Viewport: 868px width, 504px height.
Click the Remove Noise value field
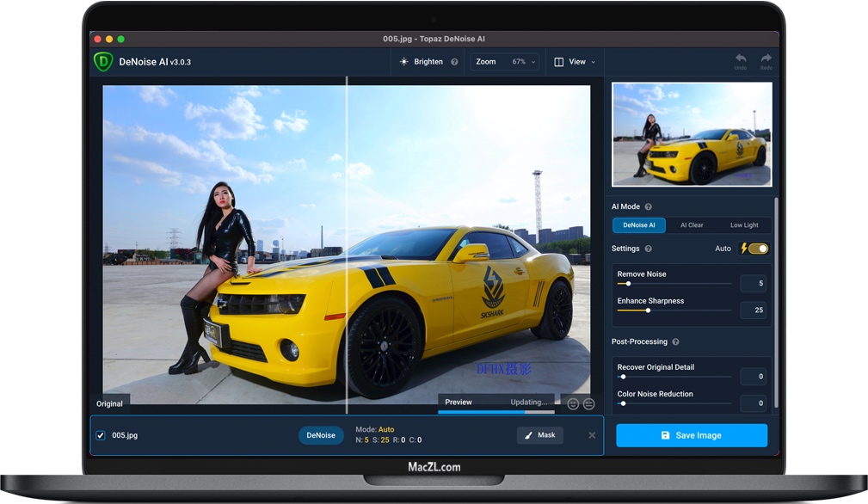(753, 284)
